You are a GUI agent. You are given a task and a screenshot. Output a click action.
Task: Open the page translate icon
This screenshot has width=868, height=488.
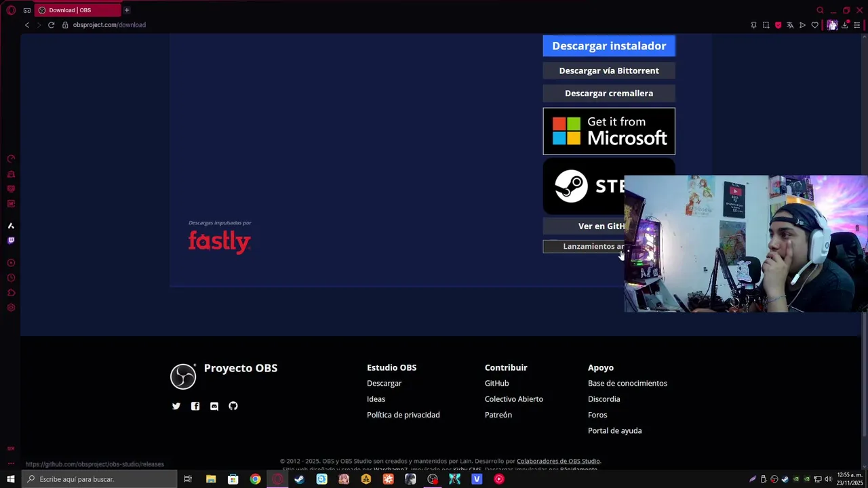point(790,25)
